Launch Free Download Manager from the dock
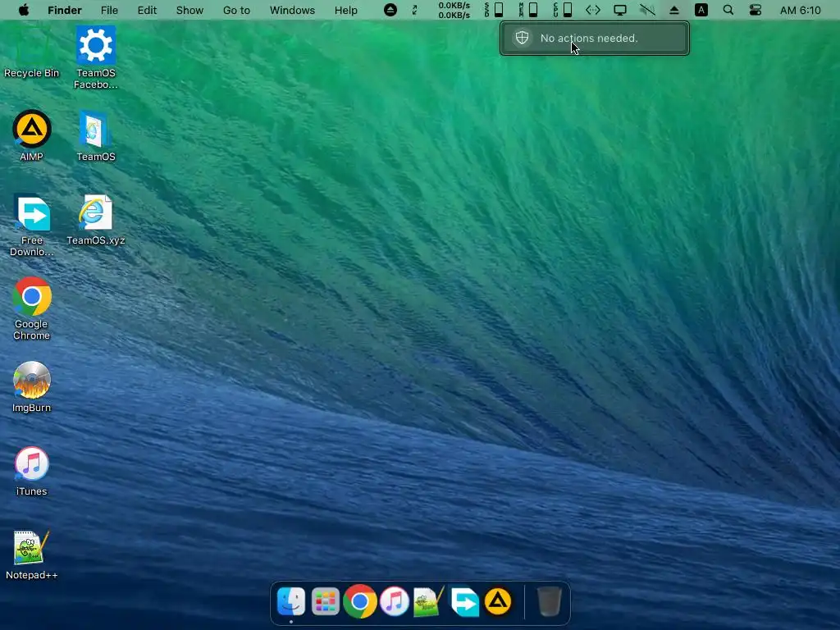The image size is (840, 630). point(464,601)
